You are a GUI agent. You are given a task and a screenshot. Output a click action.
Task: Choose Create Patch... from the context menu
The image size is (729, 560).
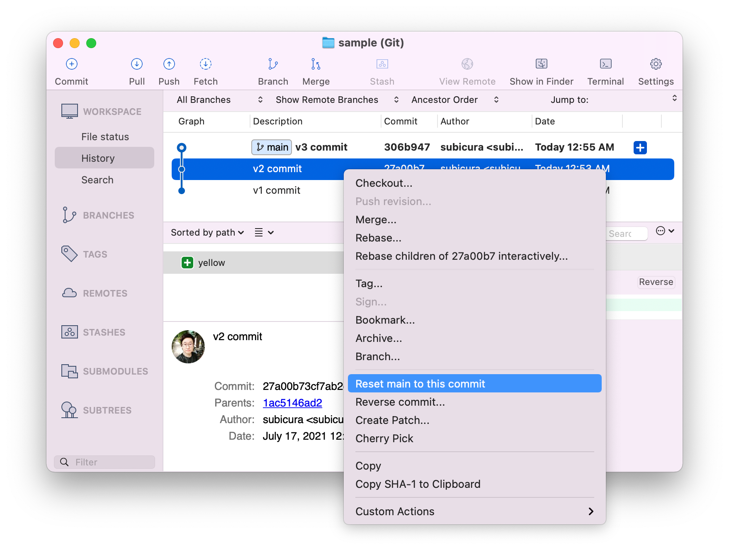[475, 421]
